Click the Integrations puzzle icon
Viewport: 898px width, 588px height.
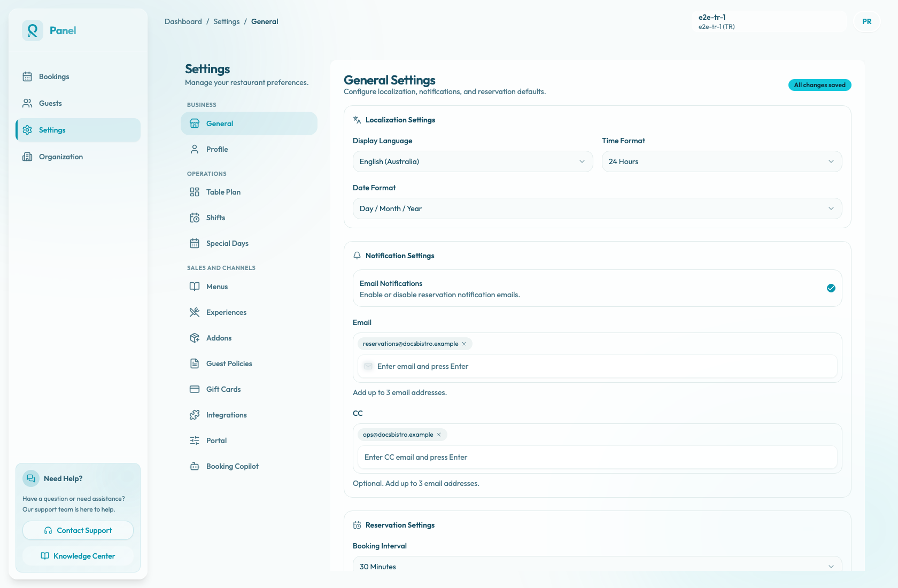(x=195, y=415)
